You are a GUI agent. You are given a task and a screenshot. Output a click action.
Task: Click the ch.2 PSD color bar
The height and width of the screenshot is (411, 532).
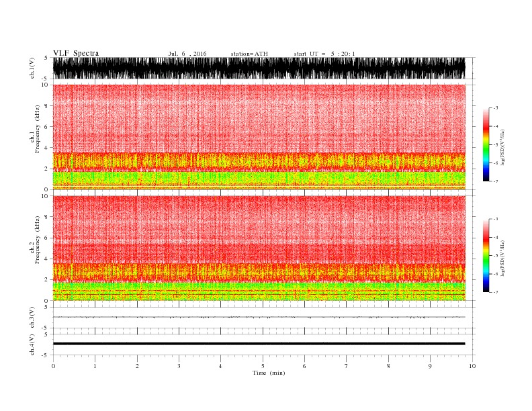tap(486, 255)
